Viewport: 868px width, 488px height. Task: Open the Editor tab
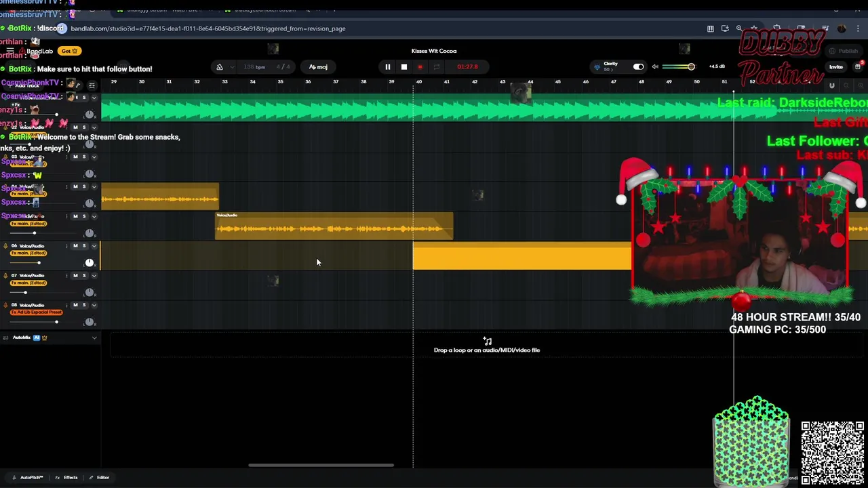99,478
